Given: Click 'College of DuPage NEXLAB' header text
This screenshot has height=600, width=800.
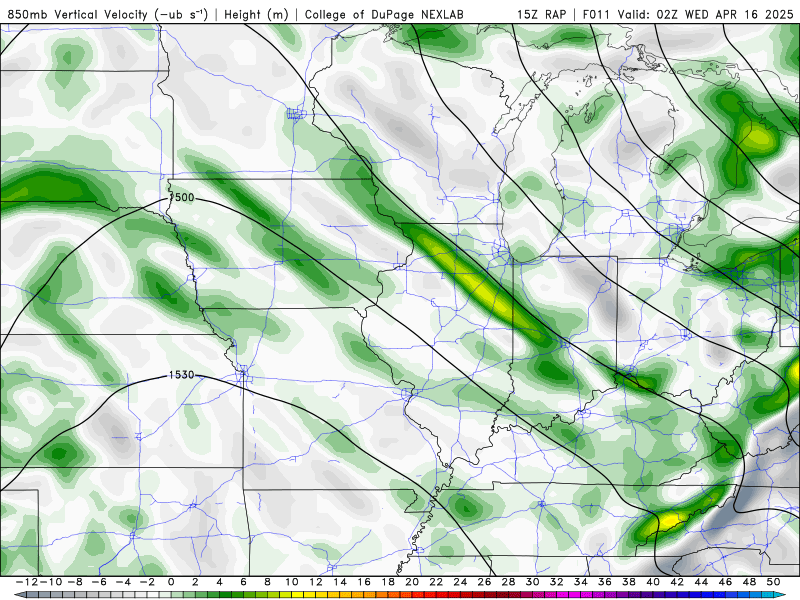Looking at the screenshot, I should tap(384, 15).
